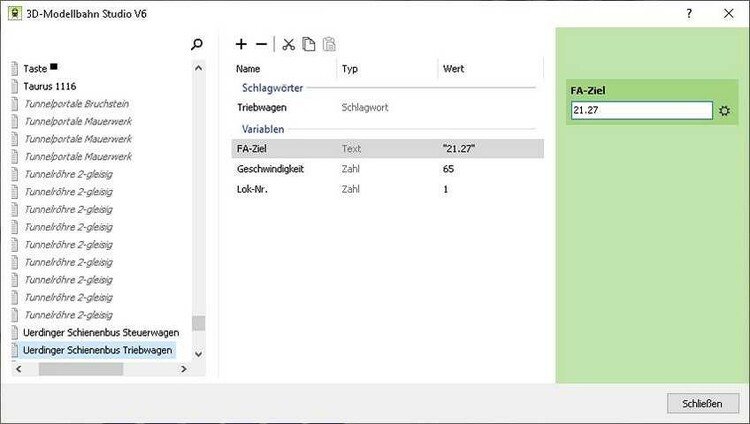Close the dialog with X button
750x424 pixels.
(728, 13)
